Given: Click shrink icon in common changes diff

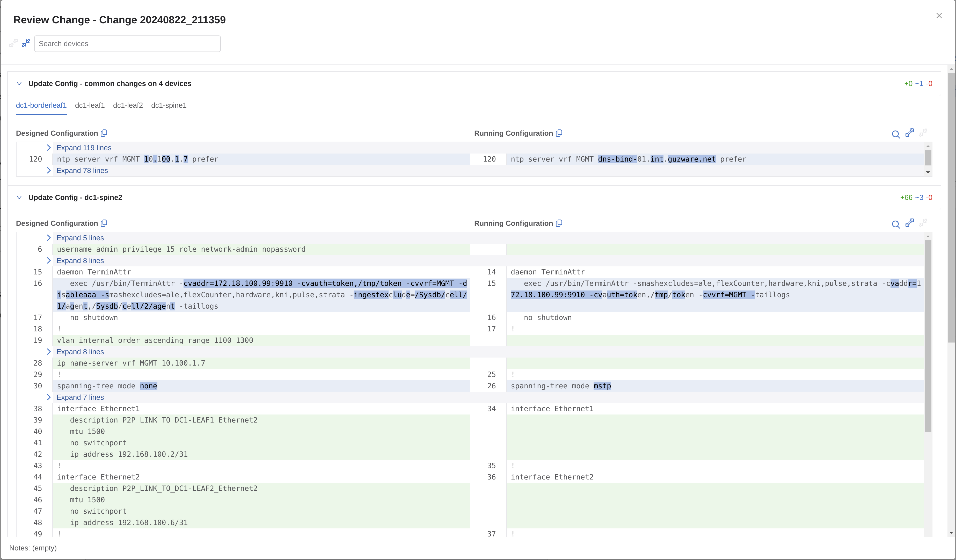Looking at the screenshot, I should (x=923, y=133).
